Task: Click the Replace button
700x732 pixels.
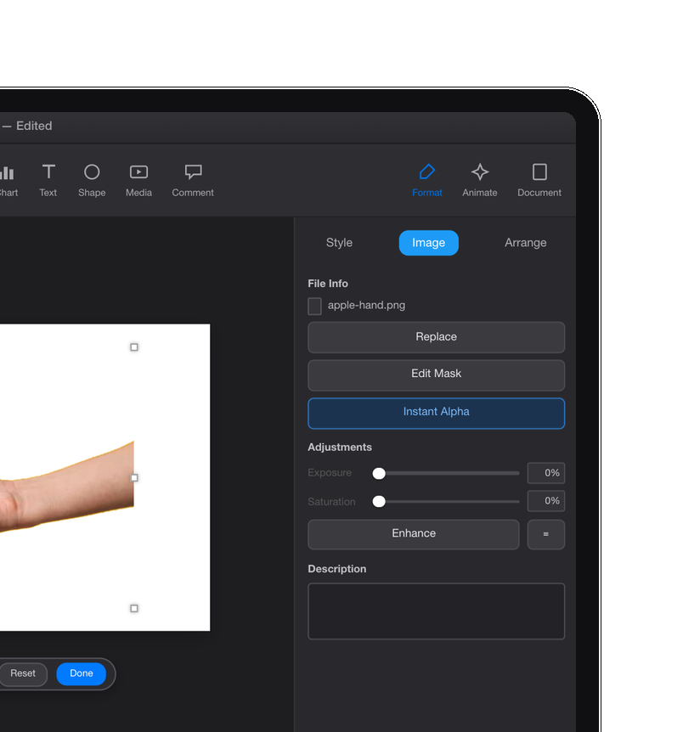Action: [x=436, y=337]
